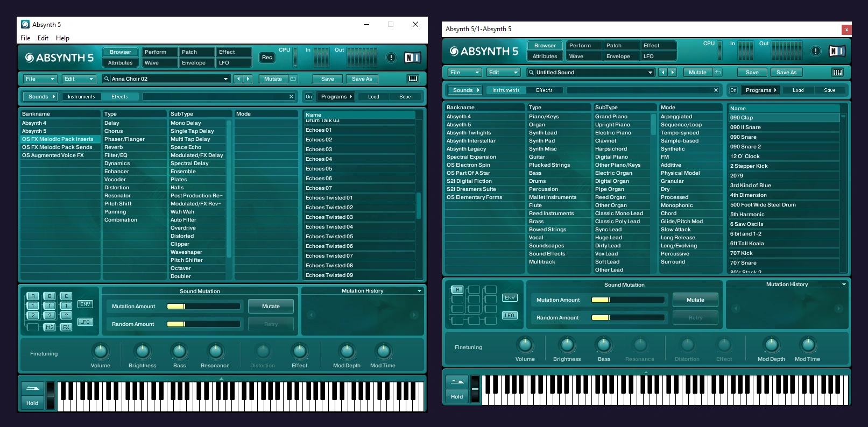Clear the search field with X in right window
Viewport: 868px width, 427px height.
point(716,90)
